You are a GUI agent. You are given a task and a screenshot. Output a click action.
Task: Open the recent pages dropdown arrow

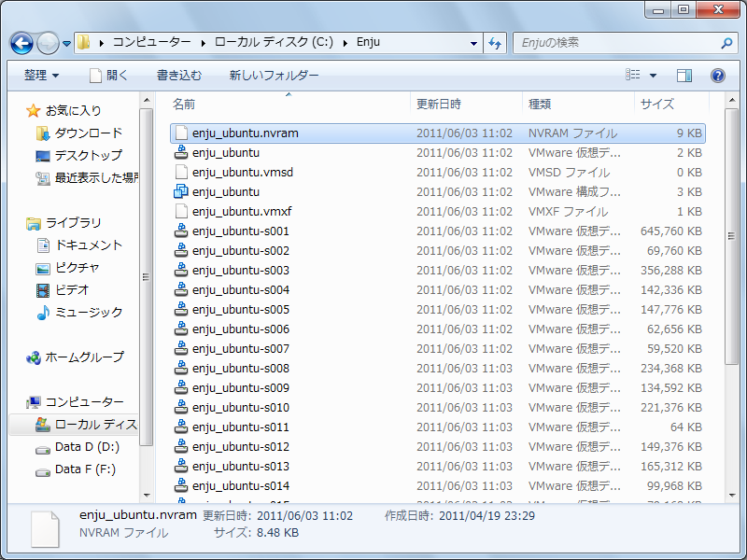click(x=66, y=44)
